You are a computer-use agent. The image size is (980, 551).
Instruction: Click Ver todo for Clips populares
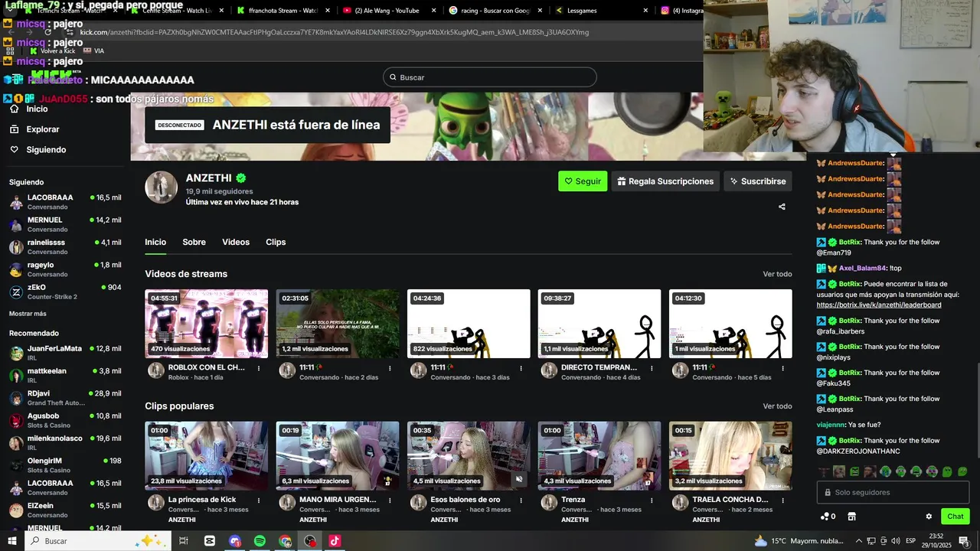click(x=777, y=406)
